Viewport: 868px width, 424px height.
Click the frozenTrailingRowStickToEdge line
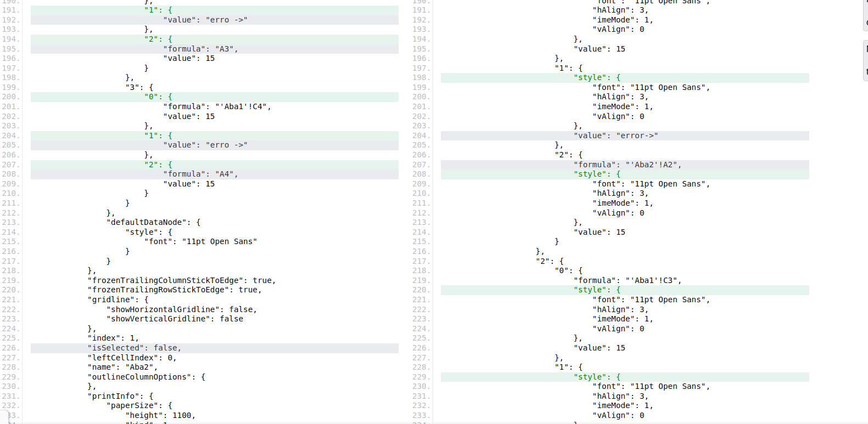(175, 290)
